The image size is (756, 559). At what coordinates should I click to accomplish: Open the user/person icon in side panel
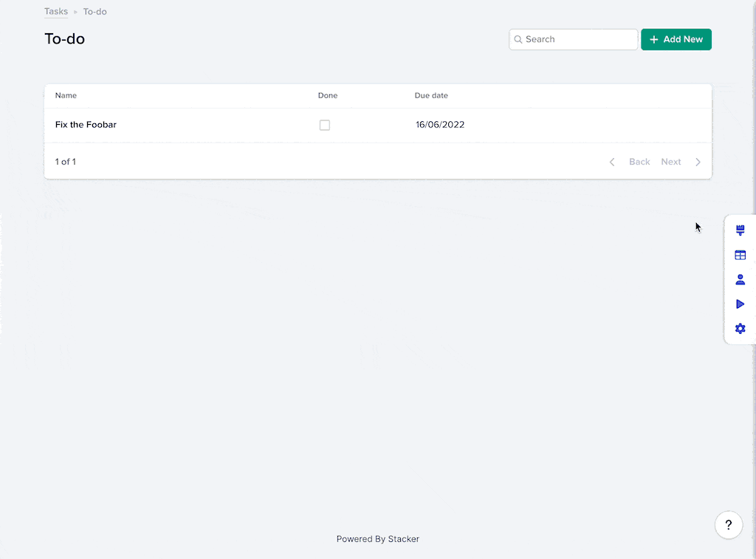point(740,279)
